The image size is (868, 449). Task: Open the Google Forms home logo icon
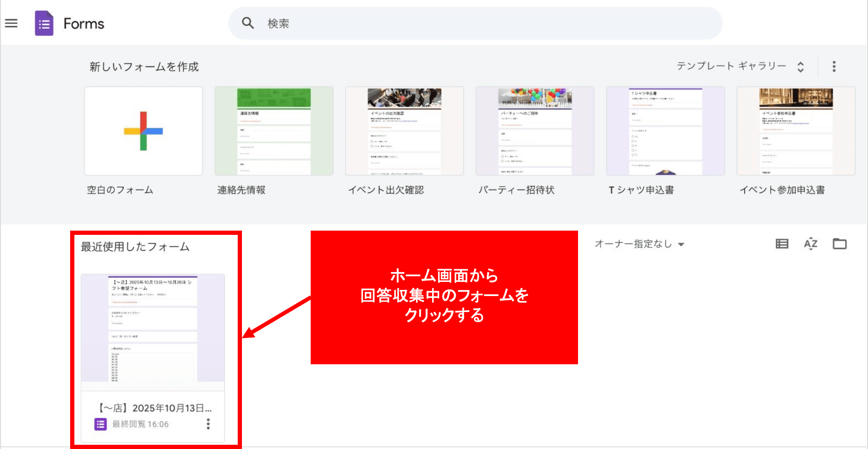[44, 23]
